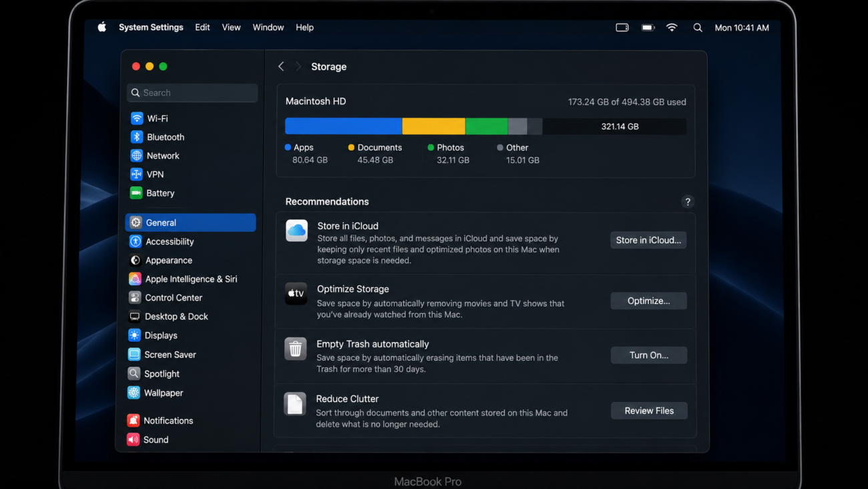Click the blue Apps storage segment
868x489 pixels.
pos(343,126)
